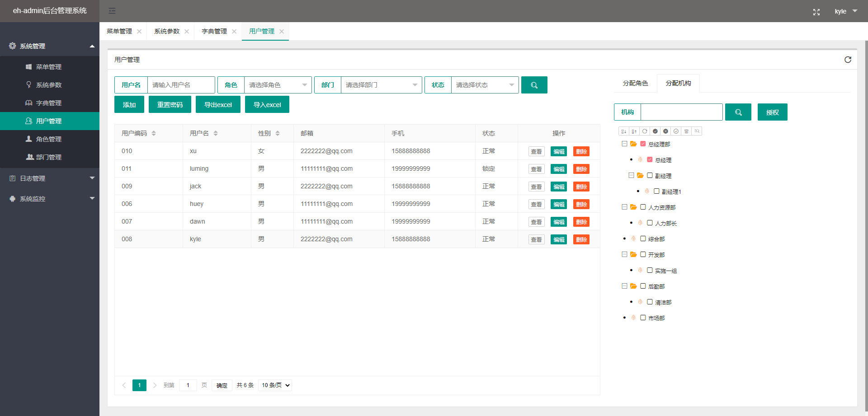Viewport: 868px width, 416px height.
Task: Click the solid check-all icon in tree toolbar
Action: (655, 131)
